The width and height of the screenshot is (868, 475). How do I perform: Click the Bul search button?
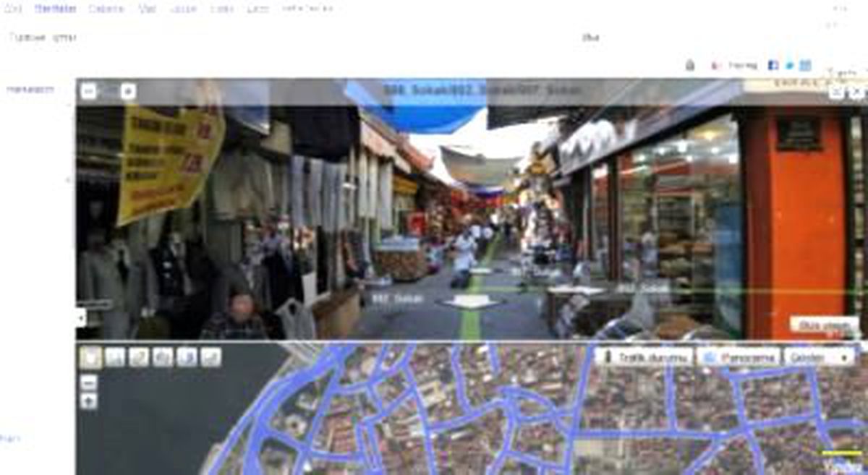pos(590,37)
